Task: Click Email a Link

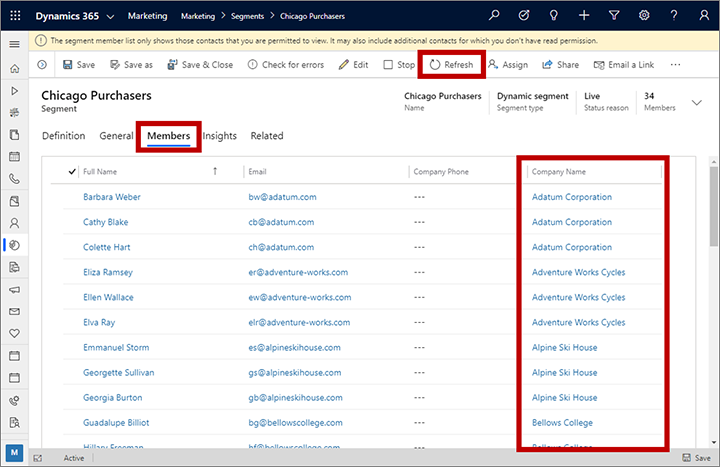Action: [x=624, y=65]
